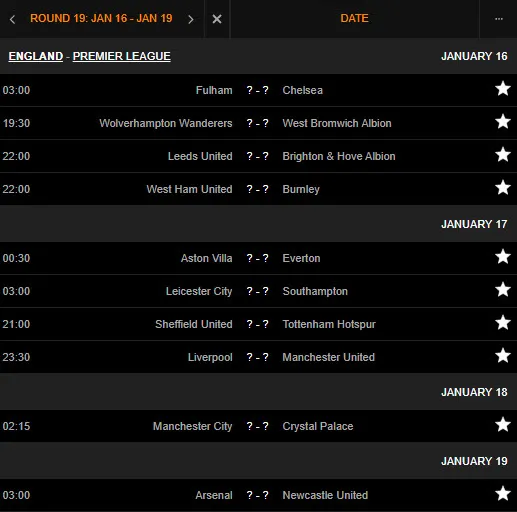Open the ENGLAND country link
The image size is (517, 512).
pyautogui.click(x=36, y=56)
